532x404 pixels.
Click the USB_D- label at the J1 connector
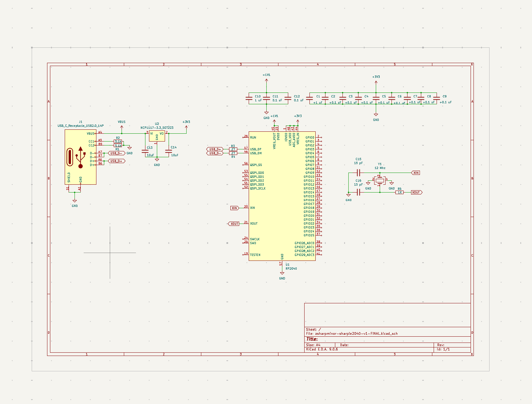pyautogui.click(x=116, y=153)
